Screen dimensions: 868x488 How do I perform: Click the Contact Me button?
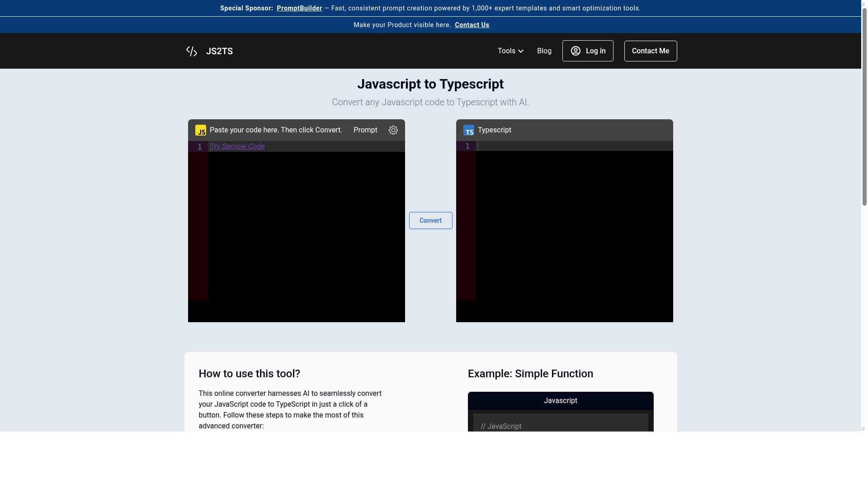point(650,51)
